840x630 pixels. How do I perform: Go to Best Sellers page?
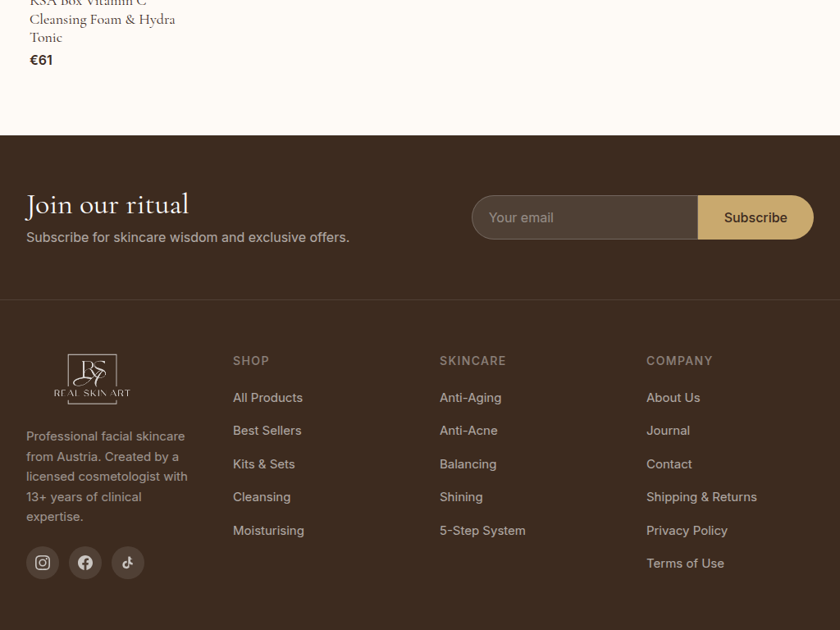click(267, 431)
